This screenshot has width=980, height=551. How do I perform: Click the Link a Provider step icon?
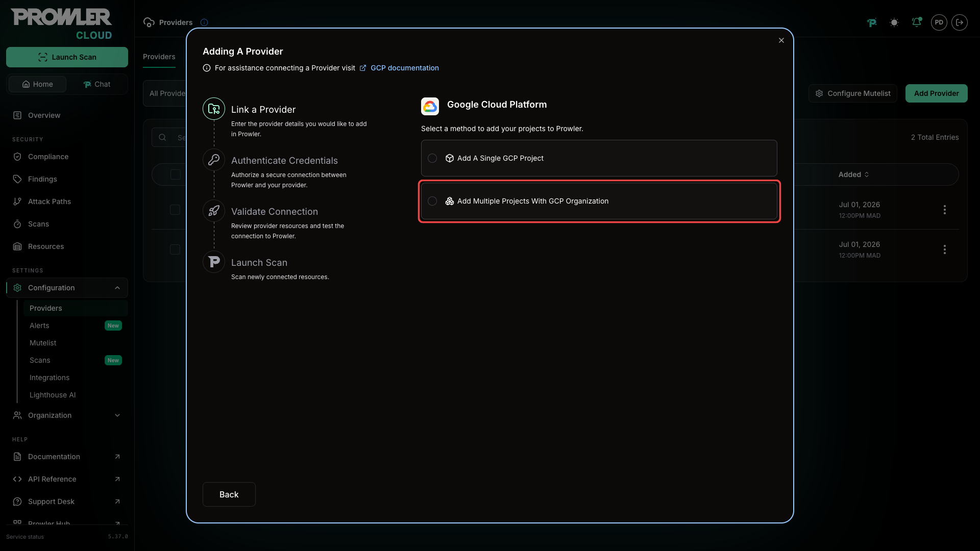coord(214,109)
